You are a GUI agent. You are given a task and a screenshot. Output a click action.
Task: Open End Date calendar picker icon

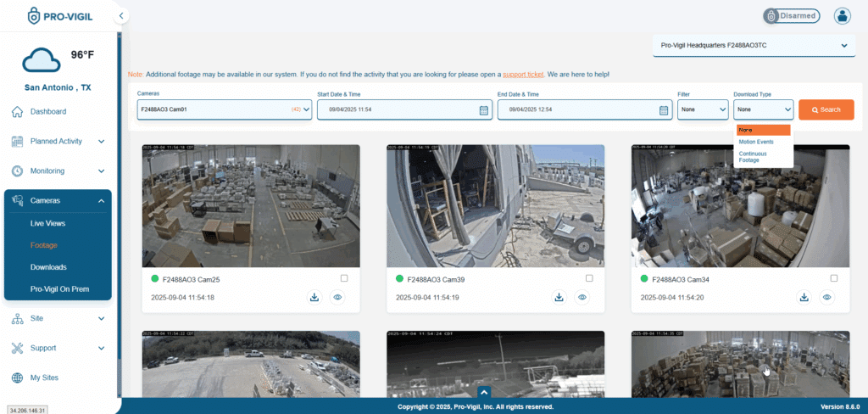(x=664, y=110)
